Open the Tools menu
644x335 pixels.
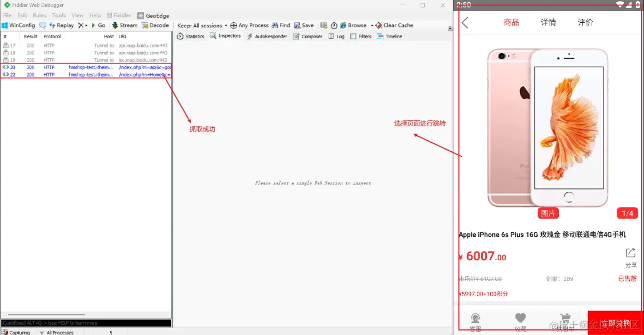pos(59,15)
